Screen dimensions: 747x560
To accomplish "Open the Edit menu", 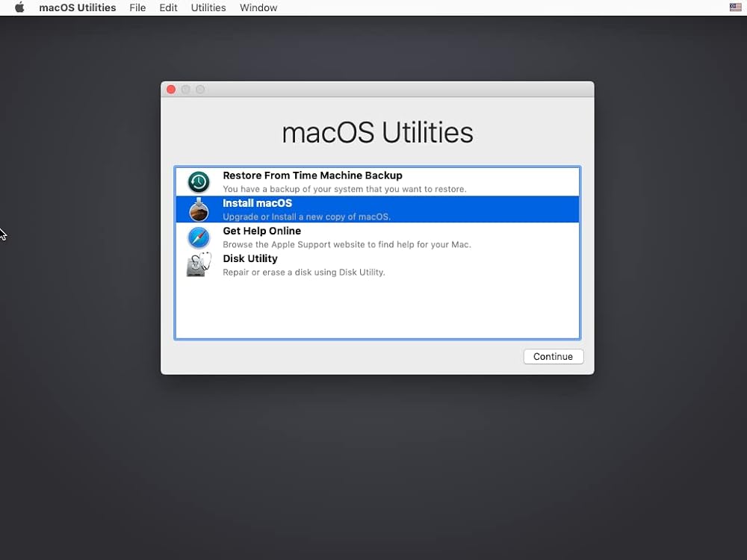I will pos(168,7).
